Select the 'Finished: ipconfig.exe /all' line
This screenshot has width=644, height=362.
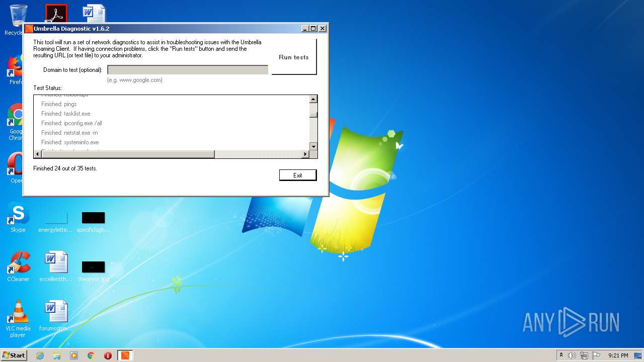(71, 123)
